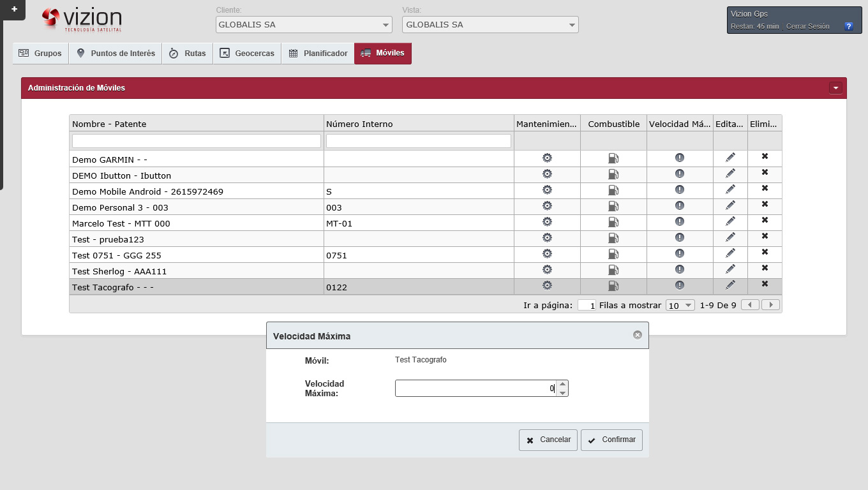Close the Velocidad Máxima dialog

tap(637, 335)
